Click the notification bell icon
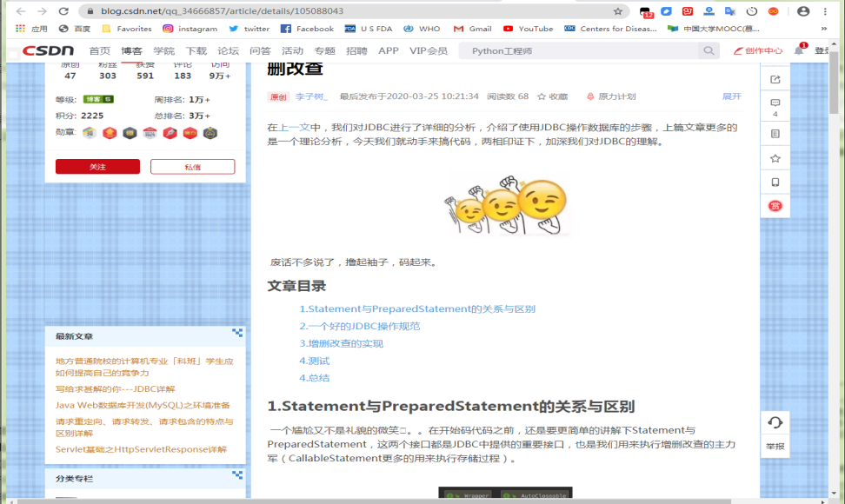Viewport: 845px width, 504px height. [x=798, y=51]
